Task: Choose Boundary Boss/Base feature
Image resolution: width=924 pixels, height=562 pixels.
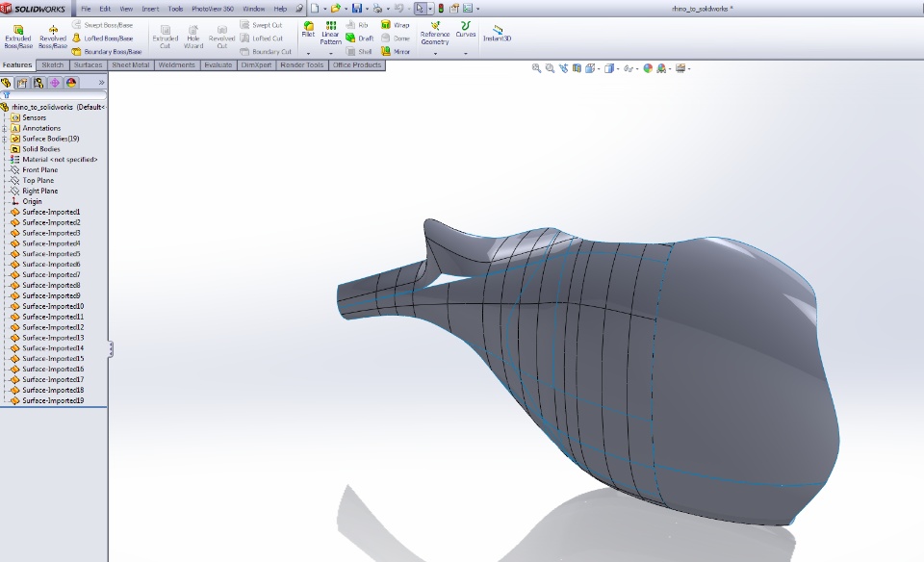Action: tap(107, 51)
